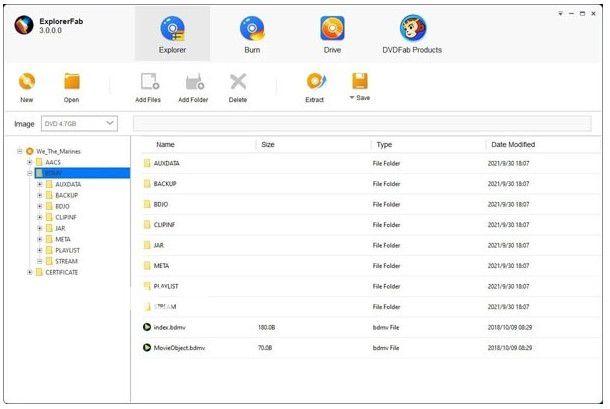The height and width of the screenshot is (409, 610).
Task: Select the highlighted BDMV tree folder
Action: 82,173
